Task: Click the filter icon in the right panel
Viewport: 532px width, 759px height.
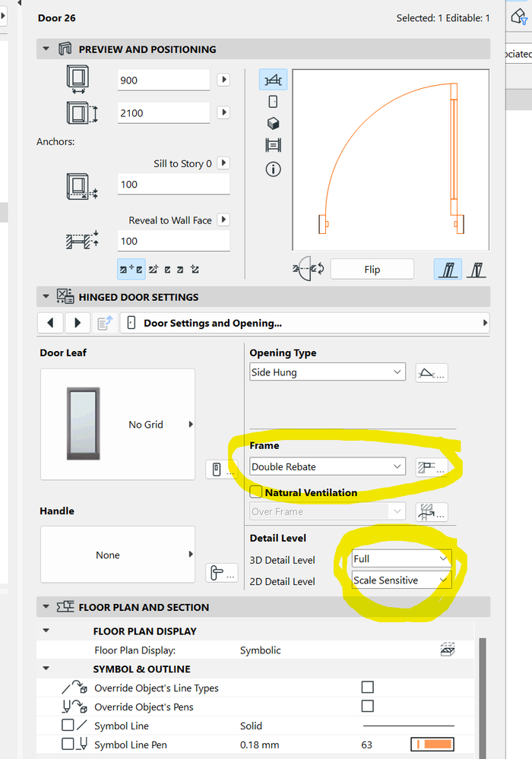Action: click(x=519, y=17)
